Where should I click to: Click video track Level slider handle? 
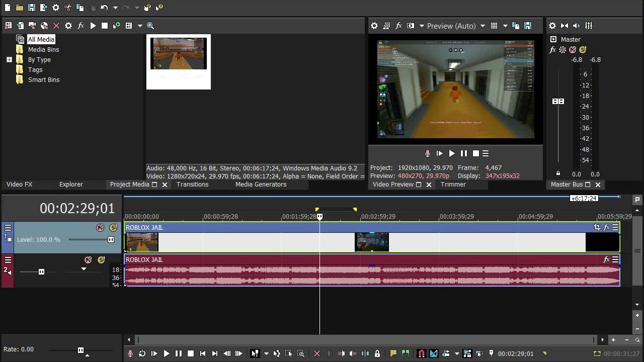click(x=111, y=239)
